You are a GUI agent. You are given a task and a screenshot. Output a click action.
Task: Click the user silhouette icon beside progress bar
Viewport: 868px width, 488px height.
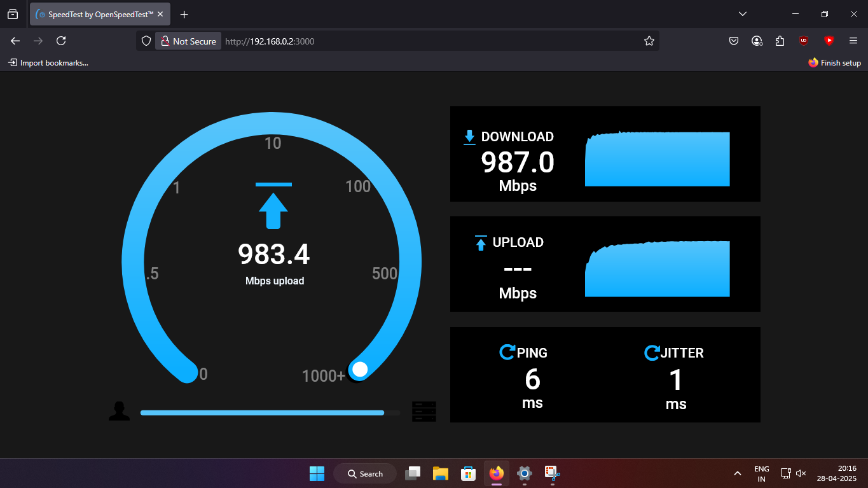(x=119, y=411)
